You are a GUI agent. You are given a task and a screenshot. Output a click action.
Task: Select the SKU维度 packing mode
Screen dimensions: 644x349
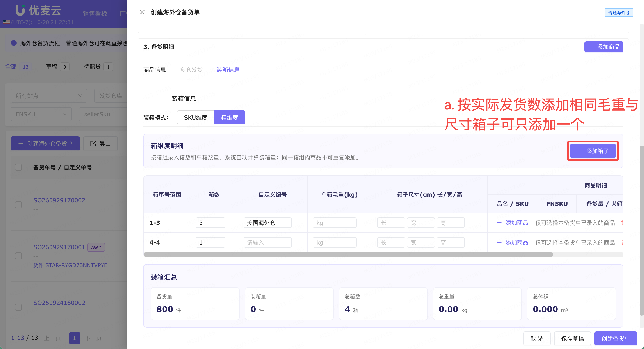(195, 117)
